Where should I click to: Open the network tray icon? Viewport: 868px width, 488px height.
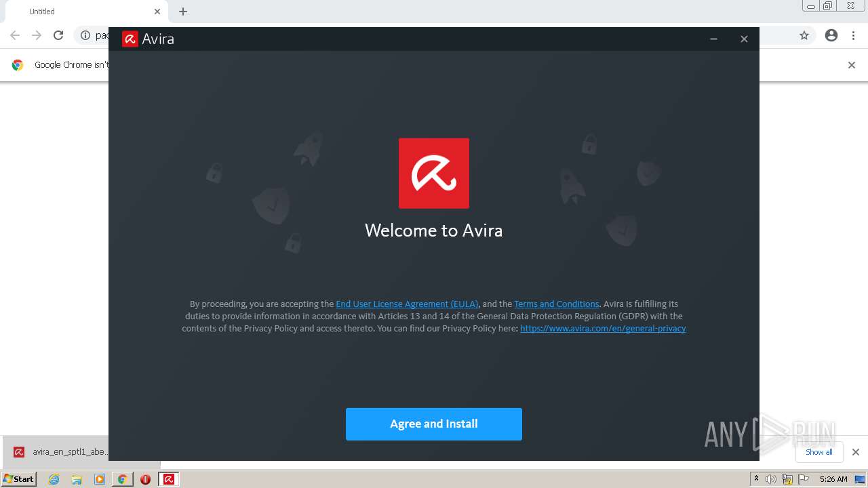[x=787, y=479]
